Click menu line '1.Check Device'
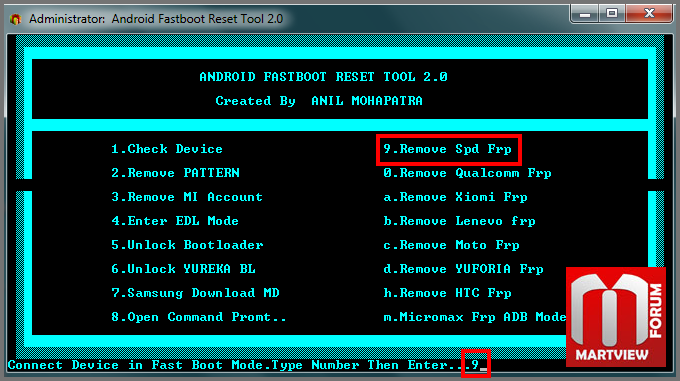The height and width of the screenshot is (381, 680). coord(167,149)
